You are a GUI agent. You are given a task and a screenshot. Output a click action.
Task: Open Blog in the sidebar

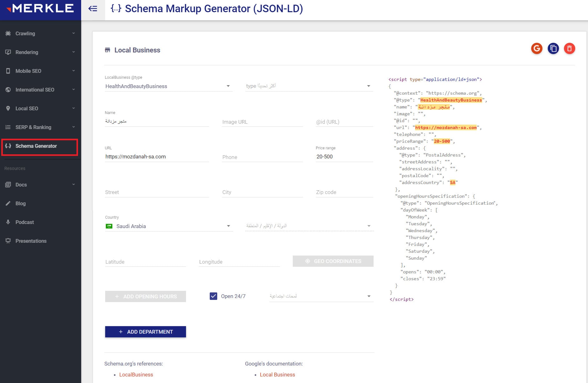click(41, 203)
